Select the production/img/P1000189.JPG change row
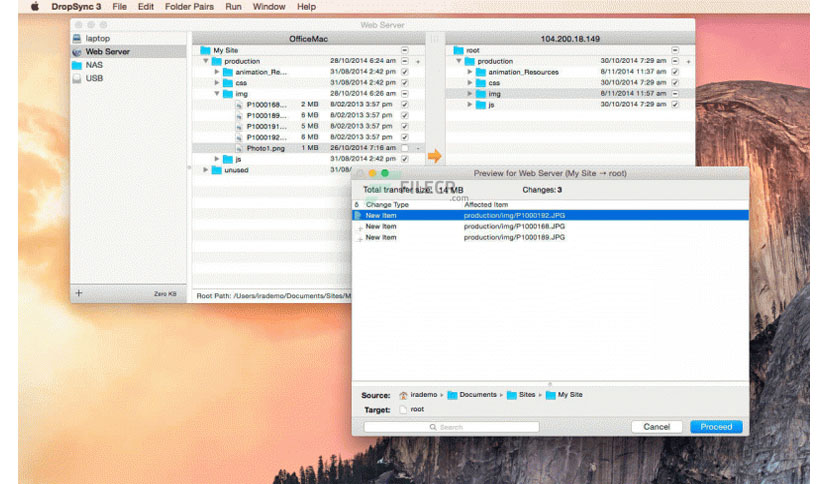This screenshot has height=484, width=836. (550, 238)
